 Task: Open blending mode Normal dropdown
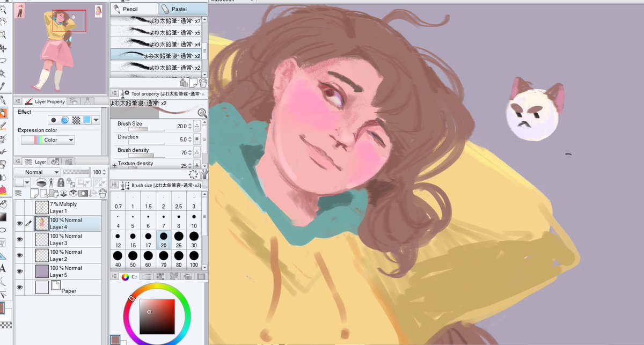pyautogui.click(x=37, y=172)
